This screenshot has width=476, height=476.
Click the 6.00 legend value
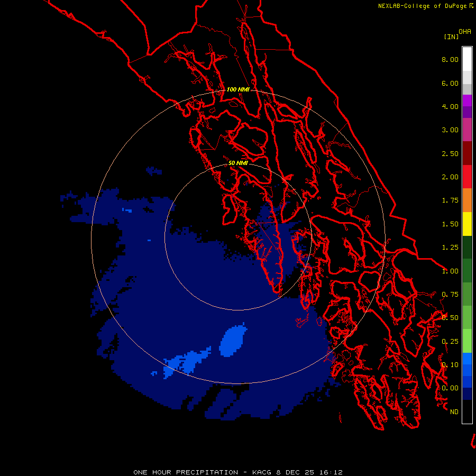point(450,83)
